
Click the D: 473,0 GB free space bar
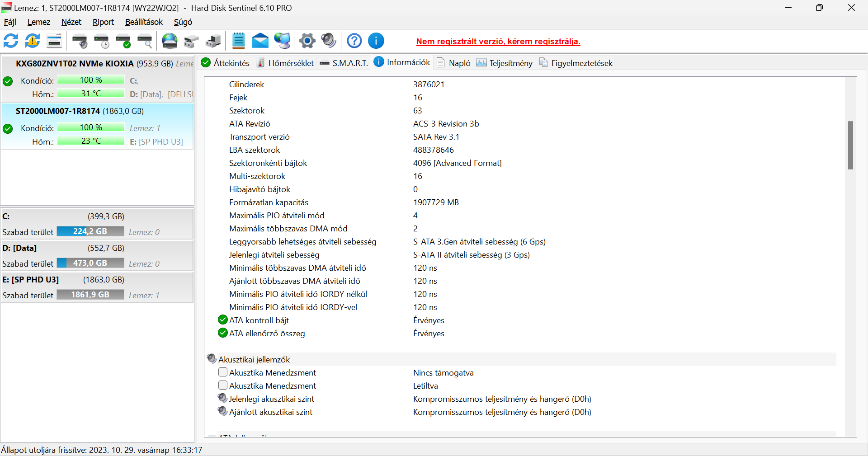point(90,263)
